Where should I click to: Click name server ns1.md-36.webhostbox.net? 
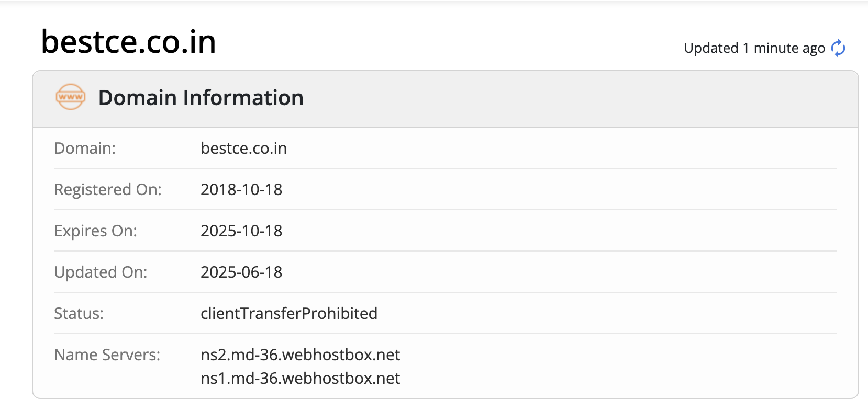300,378
